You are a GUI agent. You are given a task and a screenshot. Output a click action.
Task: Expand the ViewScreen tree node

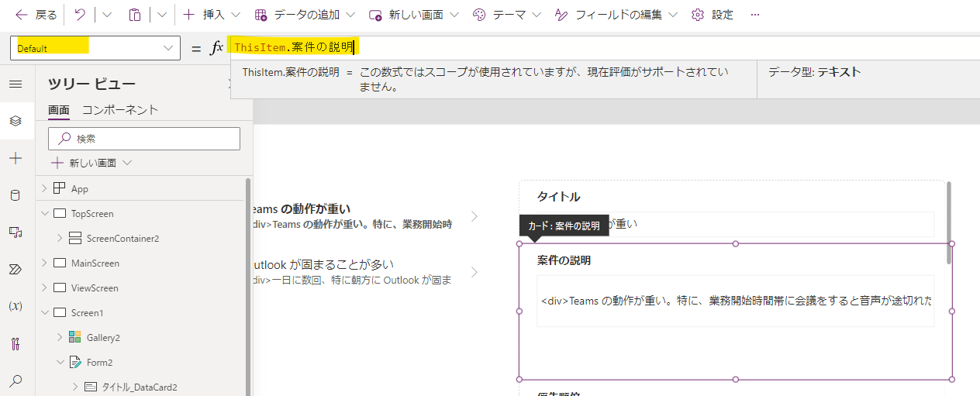click(44, 288)
